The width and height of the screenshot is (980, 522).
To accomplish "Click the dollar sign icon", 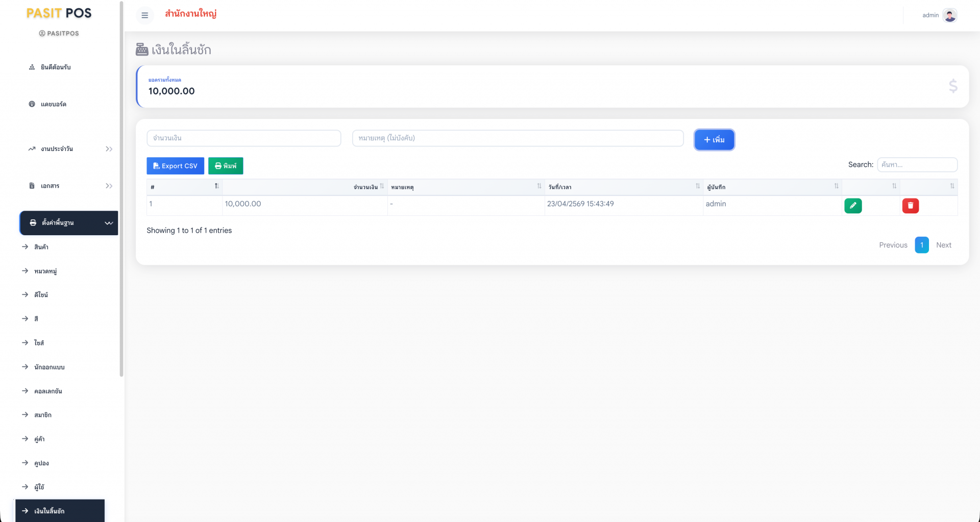I will pos(953,86).
